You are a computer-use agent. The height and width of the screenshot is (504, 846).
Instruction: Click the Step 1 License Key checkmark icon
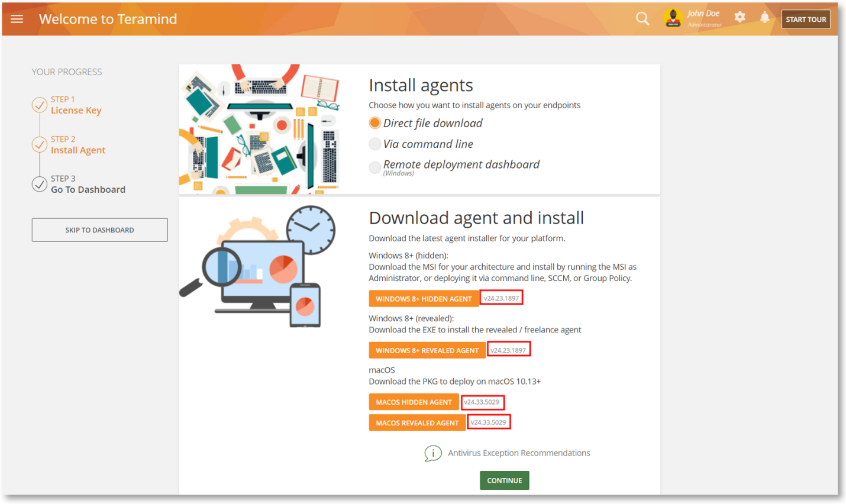point(40,105)
